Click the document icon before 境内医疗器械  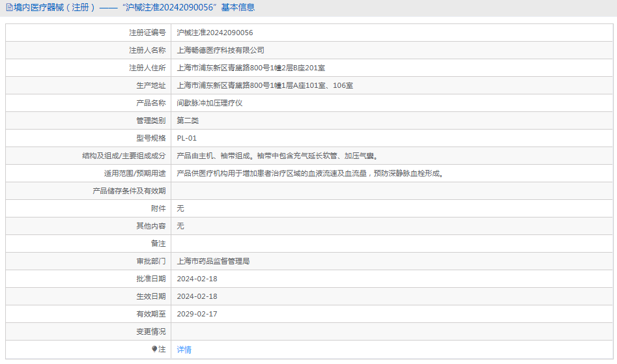tap(9, 7)
